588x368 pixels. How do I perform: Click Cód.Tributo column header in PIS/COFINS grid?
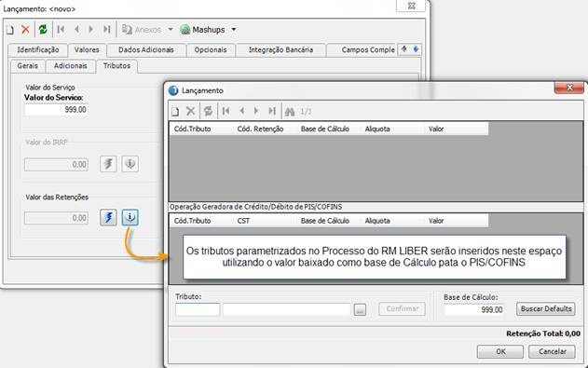201,221
